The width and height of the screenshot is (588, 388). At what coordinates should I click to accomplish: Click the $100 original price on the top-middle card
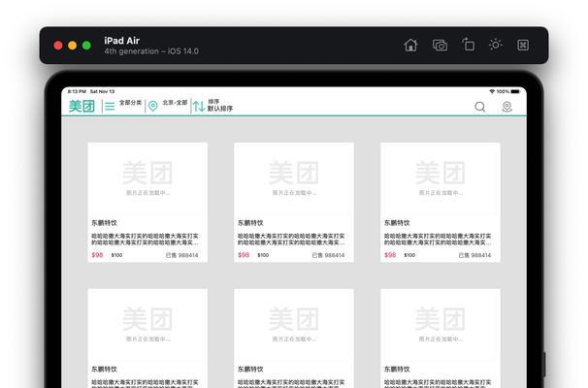(x=263, y=255)
